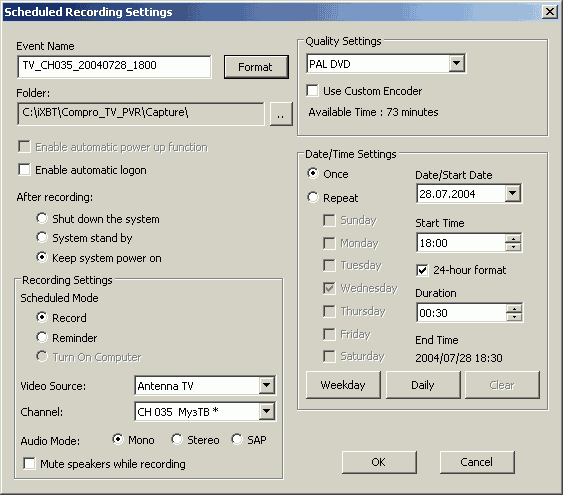
Task: Decrease the Duration with down arrow
Action: (x=514, y=317)
